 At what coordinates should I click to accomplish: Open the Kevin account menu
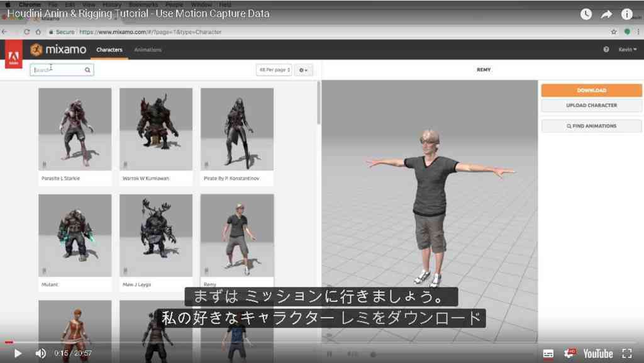pos(627,49)
